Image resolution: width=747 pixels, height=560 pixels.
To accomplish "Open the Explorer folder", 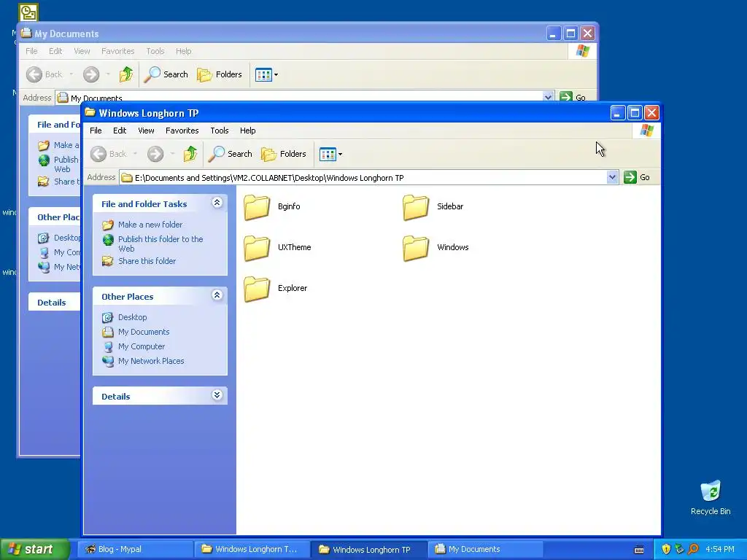I will (275, 289).
